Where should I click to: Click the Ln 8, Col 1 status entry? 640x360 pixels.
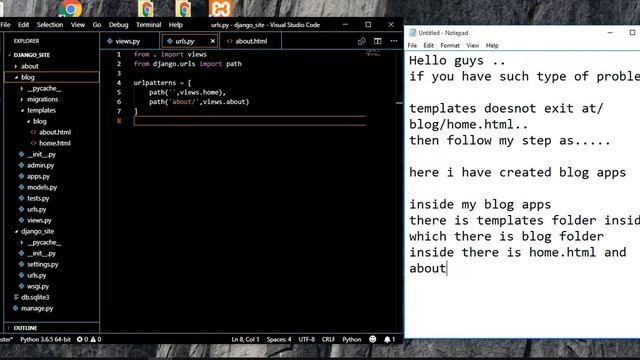click(245, 339)
